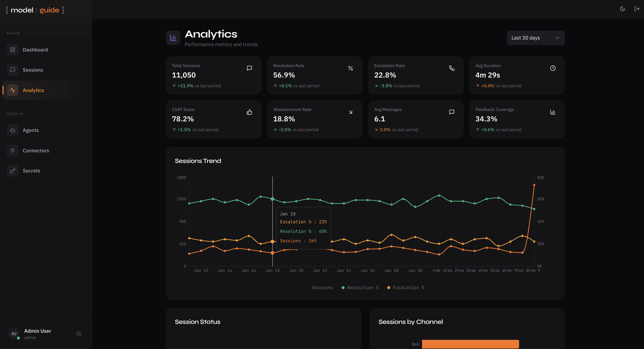Expand the date range chevron arrow
The image size is (644, 349).
coord(557,38)
